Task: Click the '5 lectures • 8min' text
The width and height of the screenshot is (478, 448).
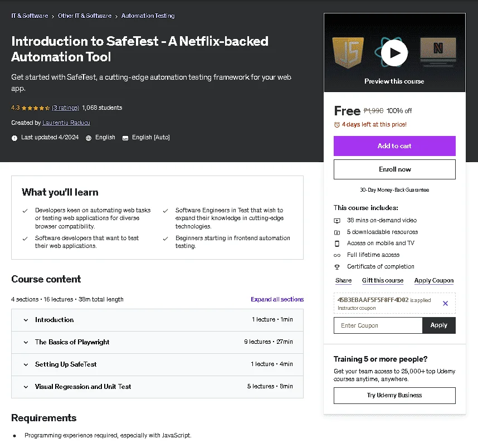Action: click(270, 386)
